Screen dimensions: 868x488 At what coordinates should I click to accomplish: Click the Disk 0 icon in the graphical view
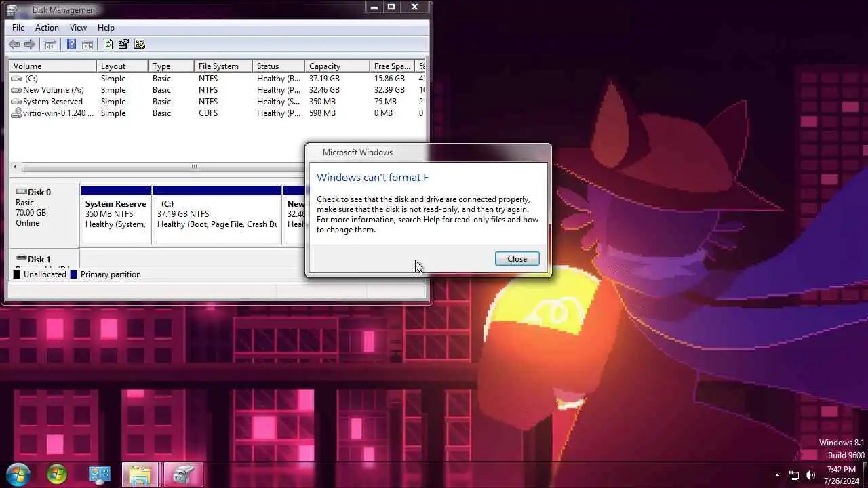[21, 192]
